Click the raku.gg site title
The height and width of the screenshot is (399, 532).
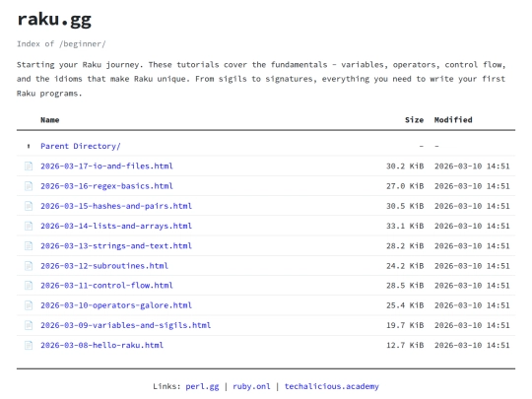click(x=54, y=20)
